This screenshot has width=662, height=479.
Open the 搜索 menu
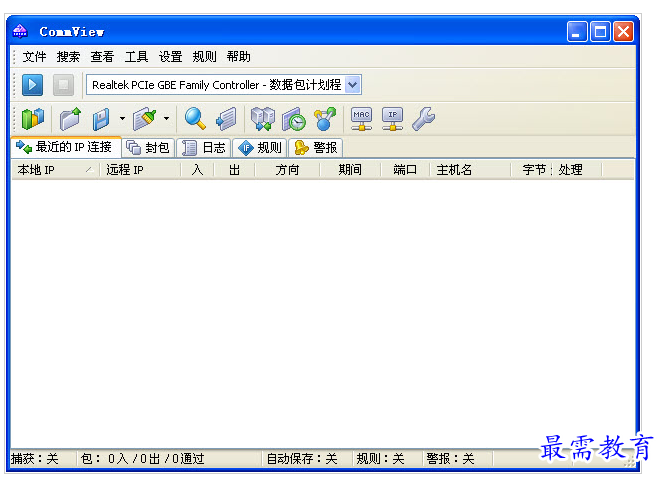click(68, 57)
